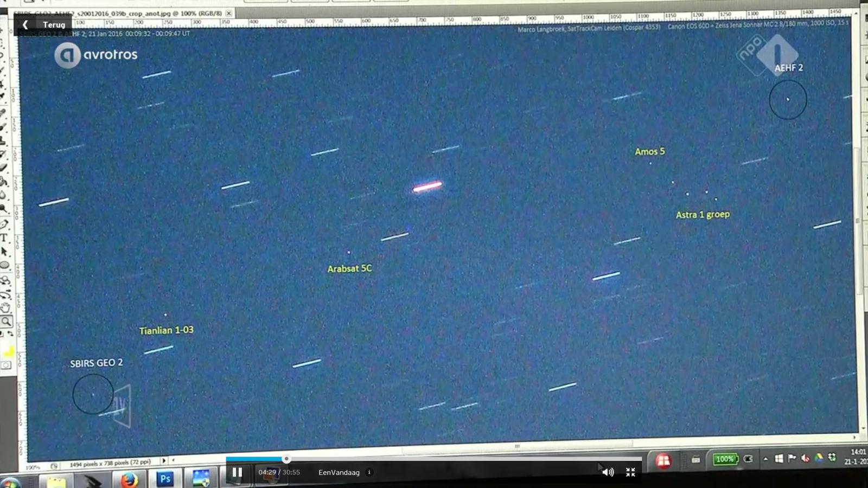Screen dimensions: 868x488
Task: Select the Ellipse shape tool
Action: (x=4, y=266)
